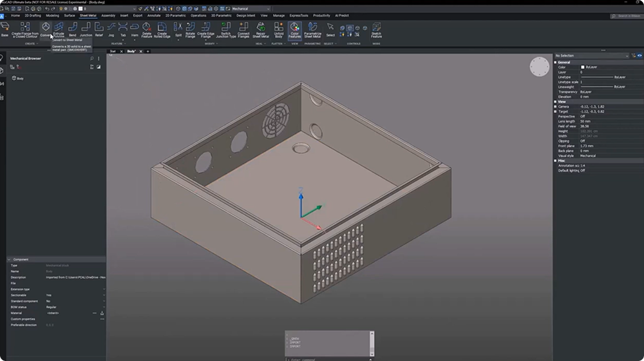Click the Search in Ribbon field
Image resolution: width=644 pixels, height=361 pixels.
[x=626, y=16]
